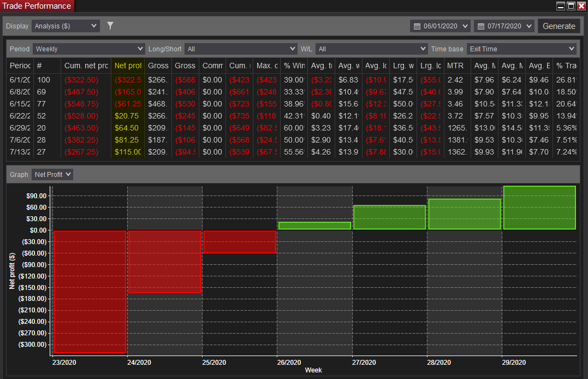The height and width of the screenshot is (379, 588).
Task: Sort by MTR column header
Action: pyautogui.click(x=457, y=66)
